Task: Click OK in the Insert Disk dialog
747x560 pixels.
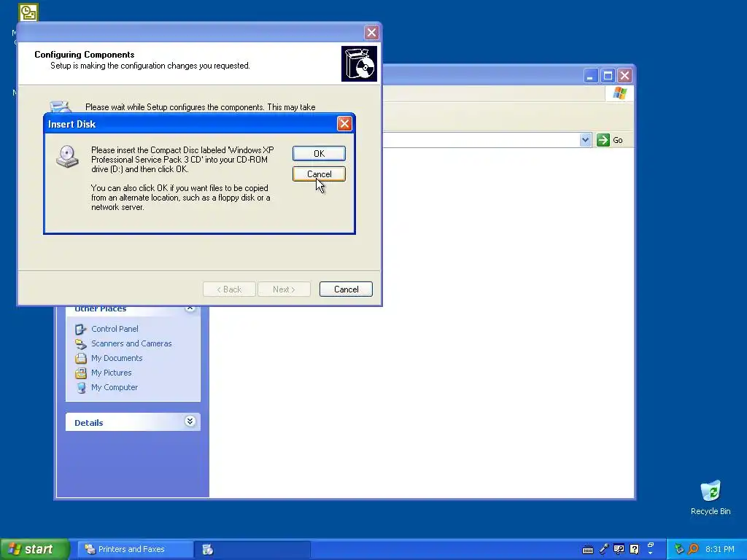Action: (319, 153)
